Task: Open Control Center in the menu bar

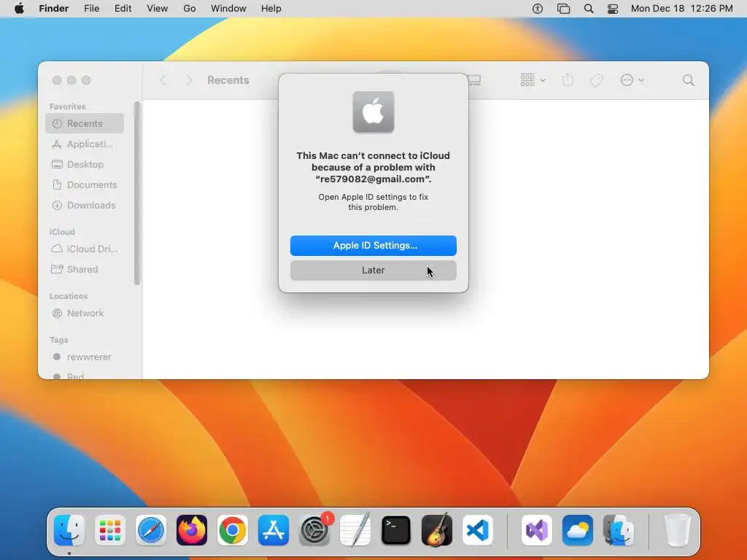Action: point(613,9)
